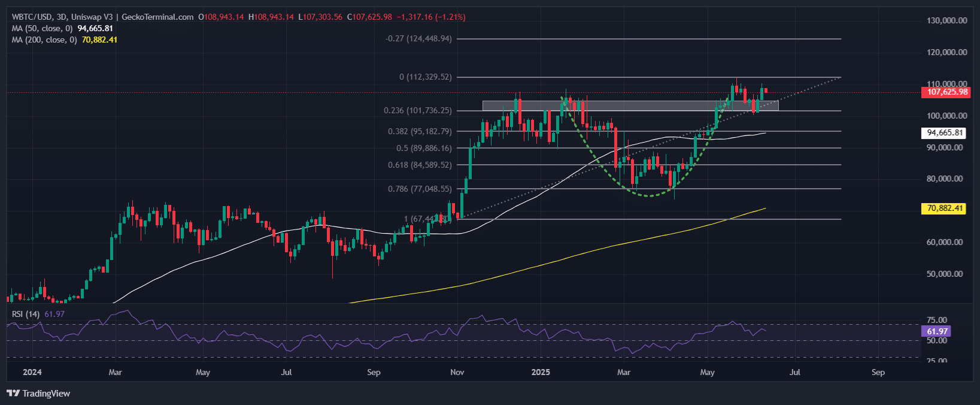980x405 pixels.
Task: Click the 60,000.00 price axis label
Action: tap(945, 242)
